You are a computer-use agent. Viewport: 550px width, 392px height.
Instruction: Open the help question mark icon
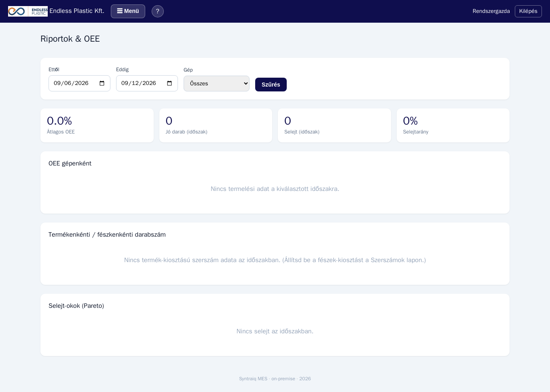click(158, 11)
